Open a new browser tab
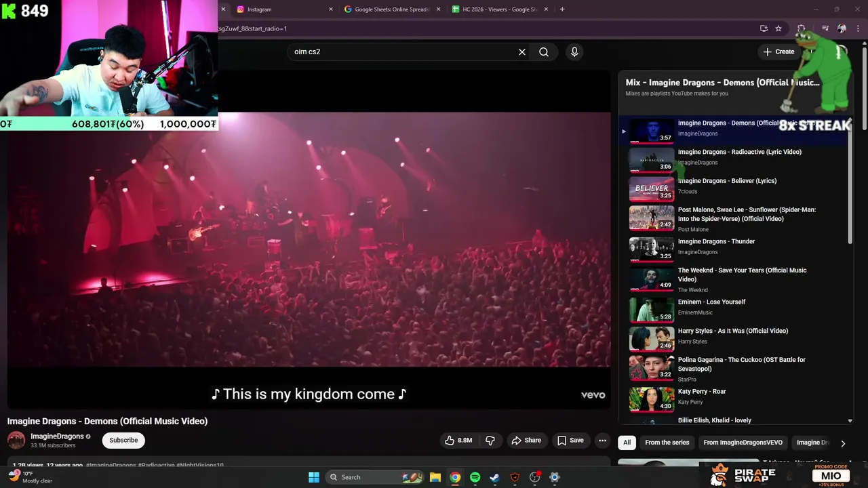868x488 pixels. tap(562, 9)
